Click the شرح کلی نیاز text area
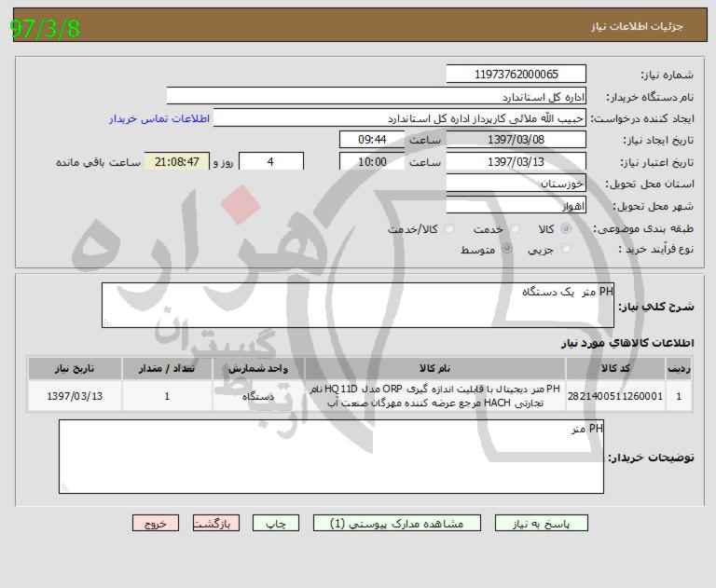Screen dimensions: 716x588 [358, 305]
